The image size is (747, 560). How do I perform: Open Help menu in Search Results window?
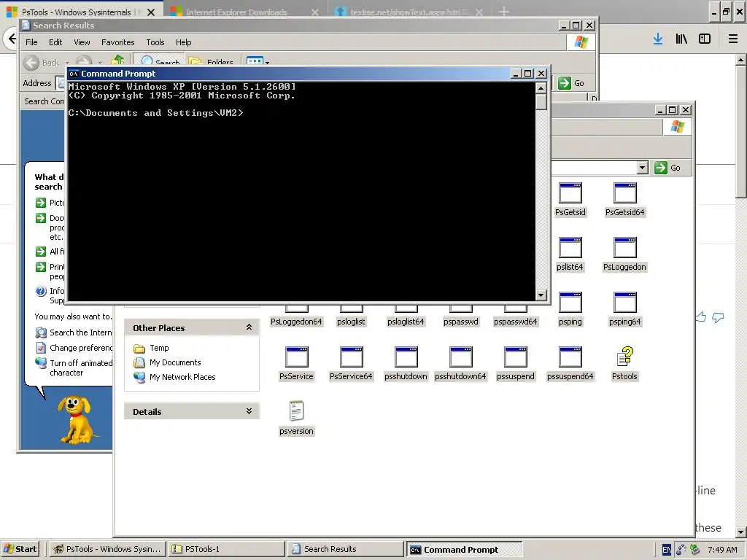click(x=183, y=42)
